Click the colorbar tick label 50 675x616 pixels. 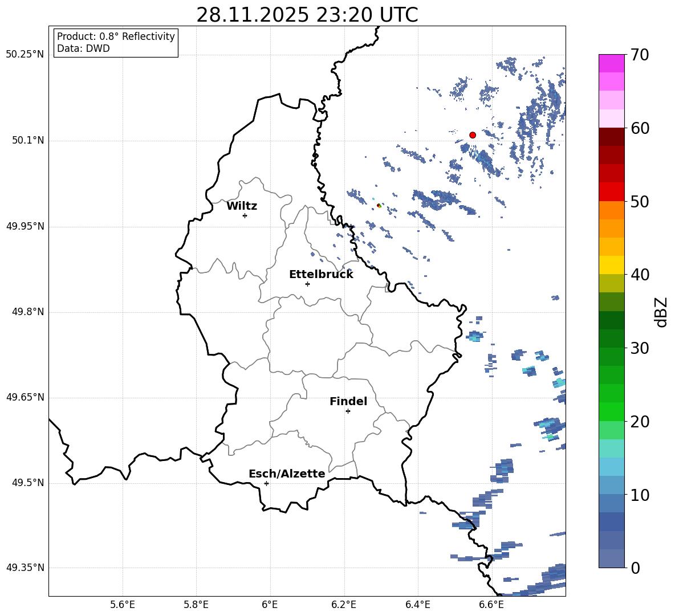pyautogui.click(x=640, y=201)
